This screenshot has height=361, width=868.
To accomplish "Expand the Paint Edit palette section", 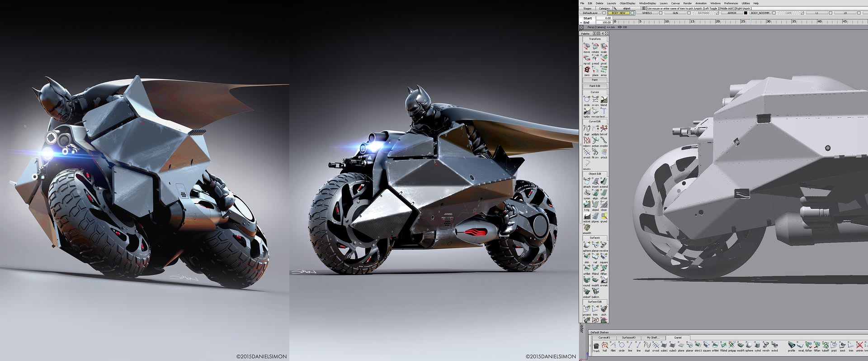I will [x=594, y=86].
